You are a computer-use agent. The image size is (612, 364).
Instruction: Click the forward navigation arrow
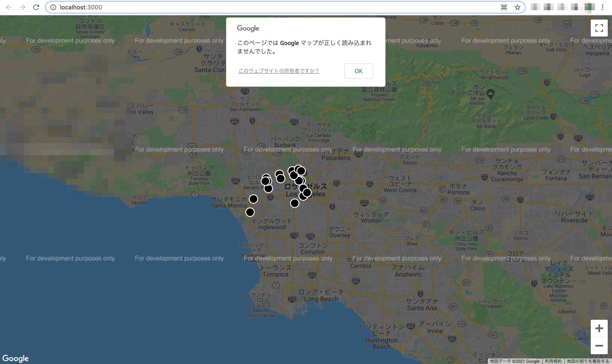coord(23,7)
